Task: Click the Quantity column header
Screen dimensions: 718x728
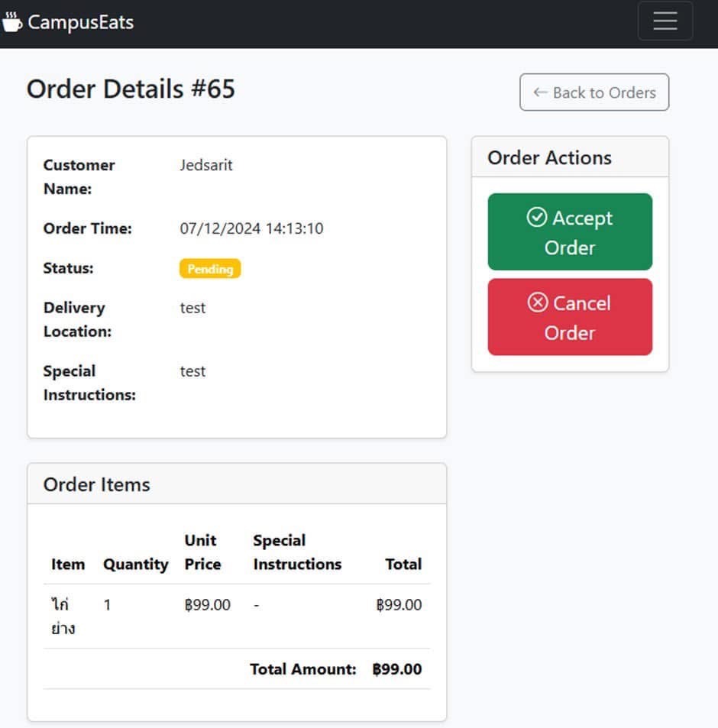Action: pos(135,565)
